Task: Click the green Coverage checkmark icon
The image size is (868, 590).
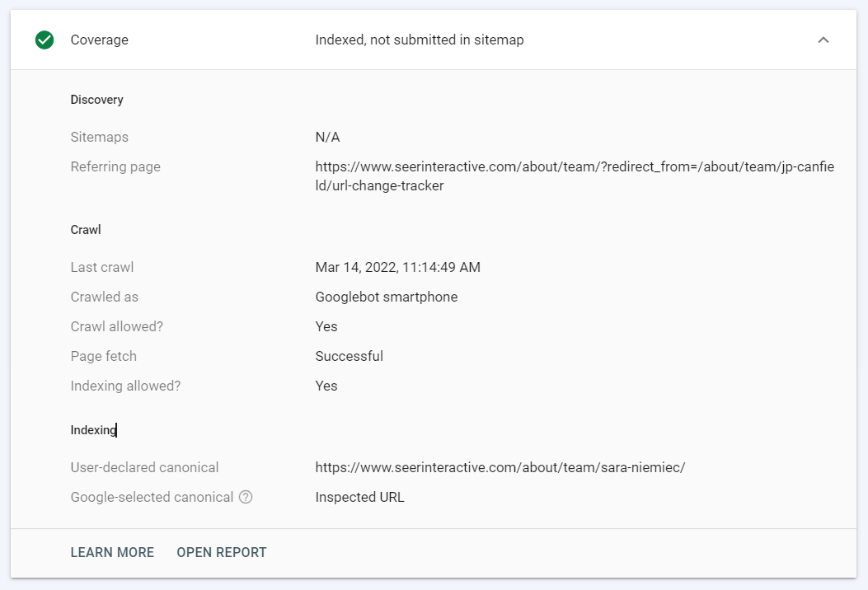Action: point(45,40)
